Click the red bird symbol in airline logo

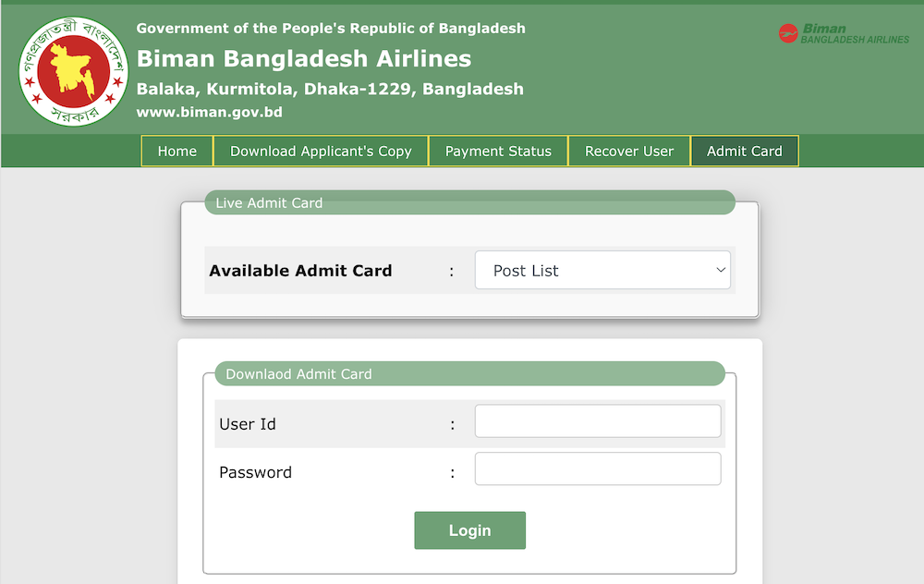tap(788, 30)
